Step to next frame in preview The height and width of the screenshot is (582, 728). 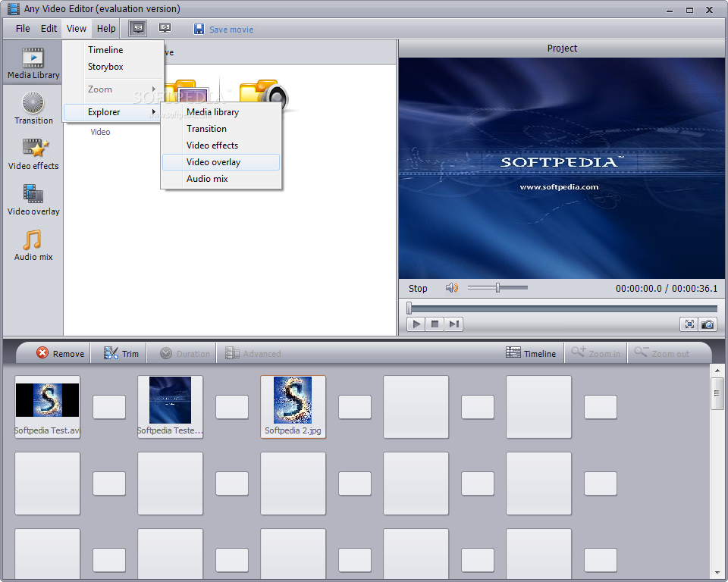point(453,324)
